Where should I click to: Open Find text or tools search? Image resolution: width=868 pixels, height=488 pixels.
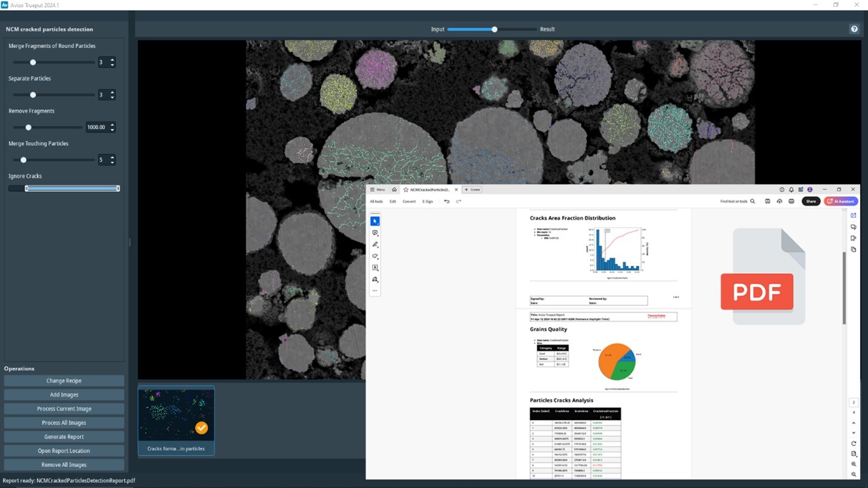(737, 201)
